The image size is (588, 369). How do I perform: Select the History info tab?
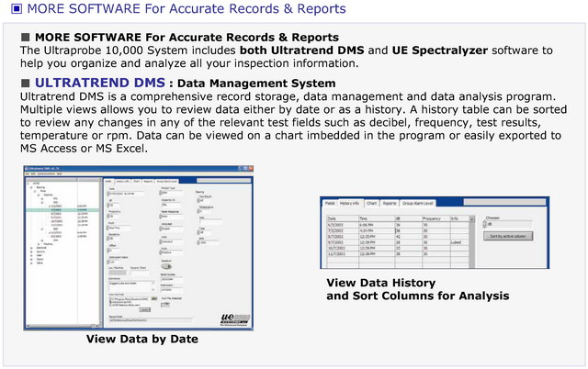tap(349, 203)
